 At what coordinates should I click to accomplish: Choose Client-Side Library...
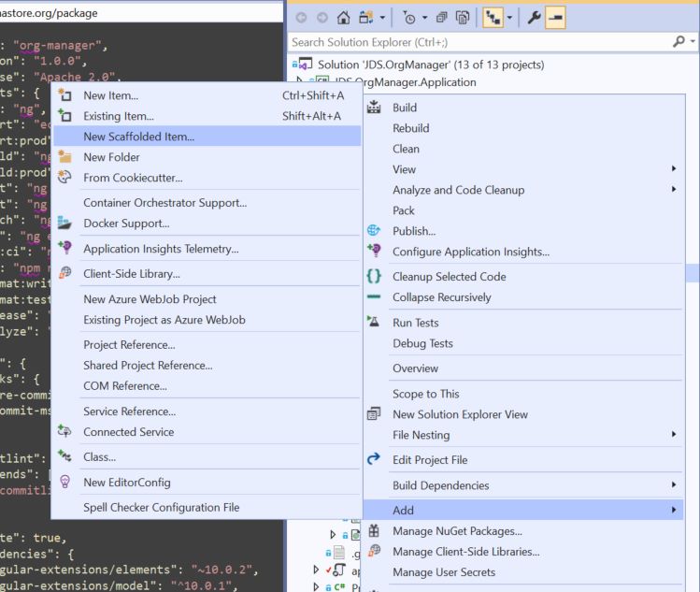point(207,274)
